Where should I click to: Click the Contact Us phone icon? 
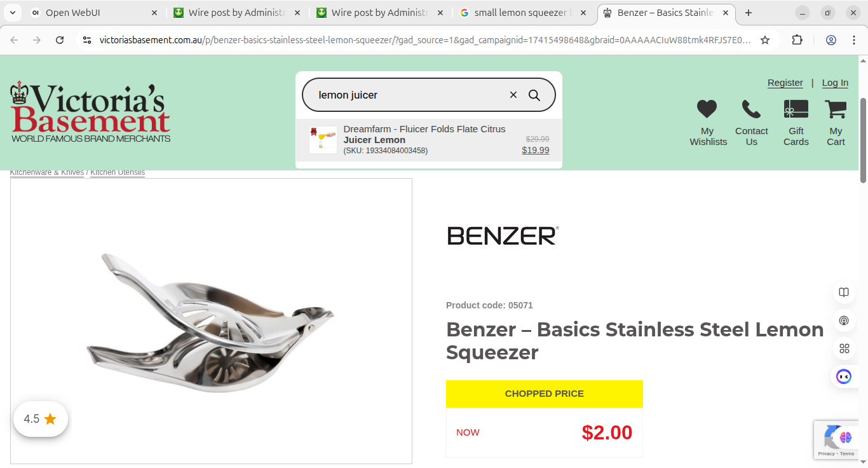click(751, 109)
